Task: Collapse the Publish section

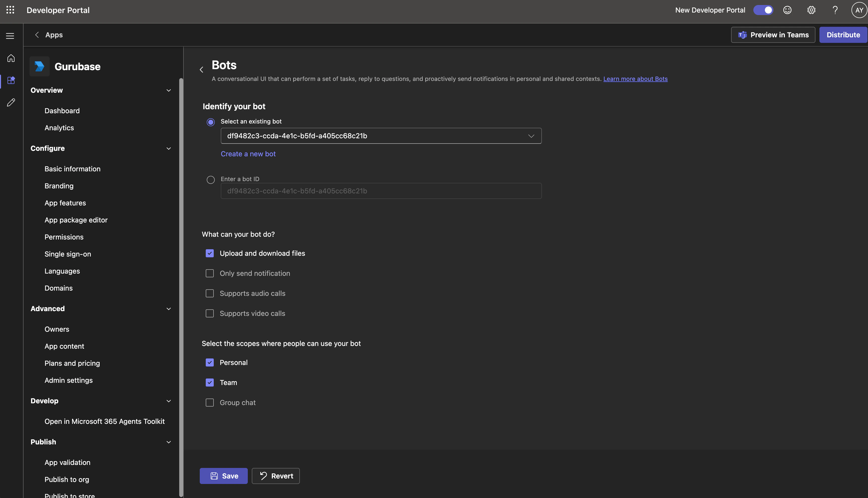Action: (x=168, y=442)
